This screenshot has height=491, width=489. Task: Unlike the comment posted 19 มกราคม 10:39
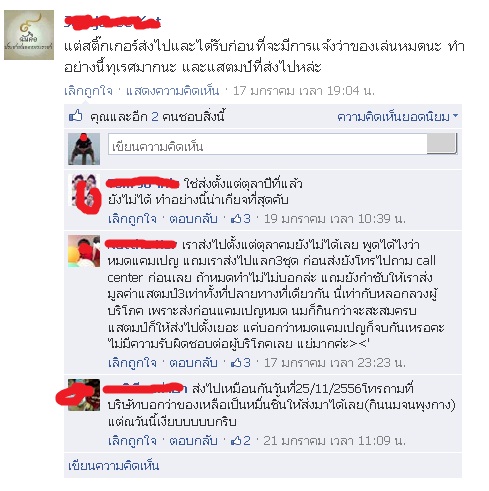tap(132, 219)
